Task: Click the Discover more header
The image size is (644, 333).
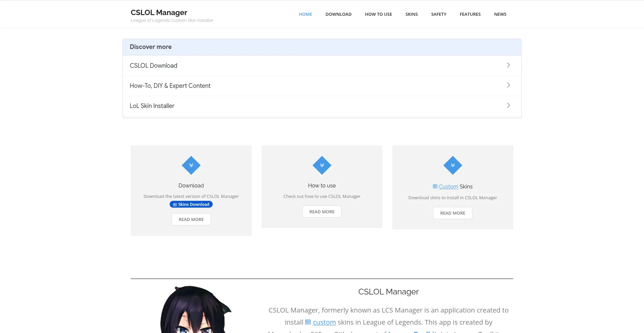Action: [322, 47]
